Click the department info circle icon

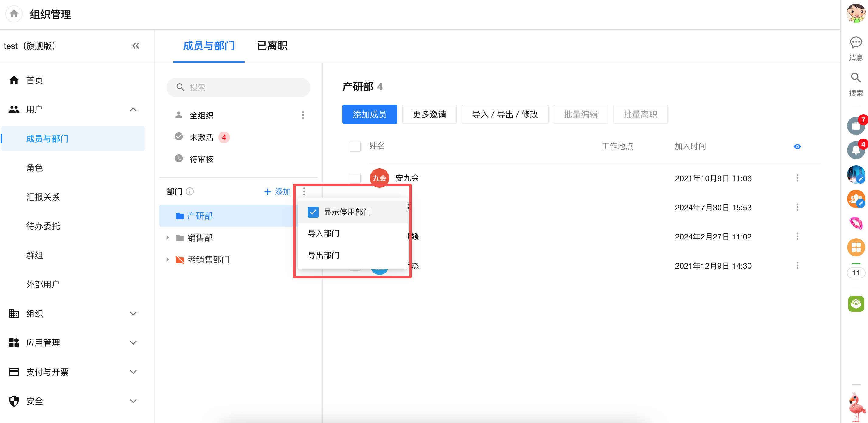point(190,192)
